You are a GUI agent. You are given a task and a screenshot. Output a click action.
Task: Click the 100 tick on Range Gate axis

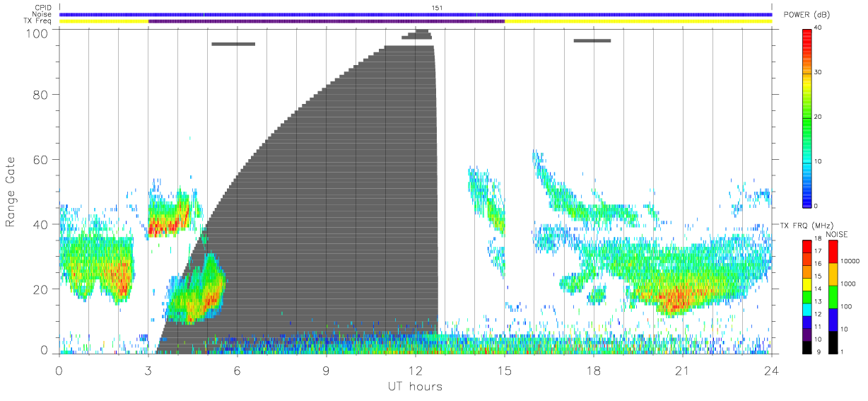pos(37,33)
